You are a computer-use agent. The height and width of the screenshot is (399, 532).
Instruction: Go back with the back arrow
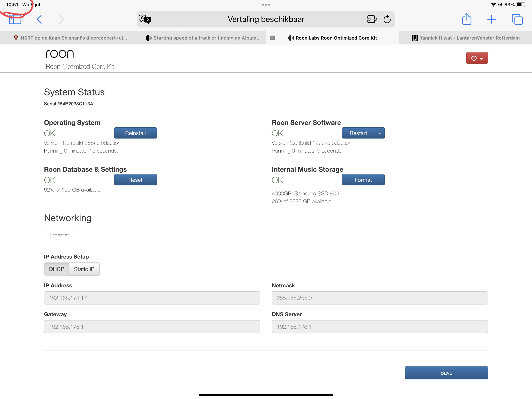[x=39, y=19]
